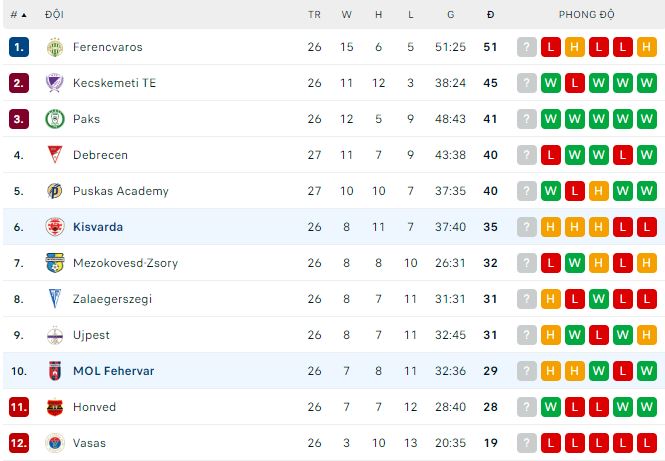Click the Kisvarda club logo

[x=54, y=227]
